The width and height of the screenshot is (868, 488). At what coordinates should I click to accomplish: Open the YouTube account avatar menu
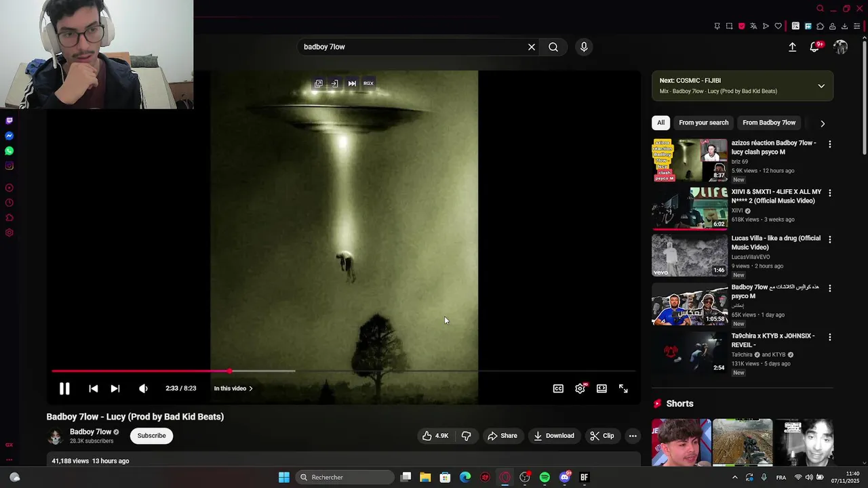(840, 47)
